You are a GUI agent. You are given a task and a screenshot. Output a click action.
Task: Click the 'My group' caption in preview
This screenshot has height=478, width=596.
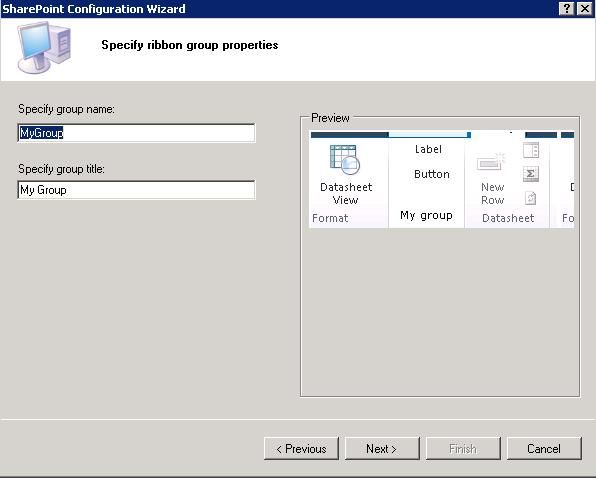[x=426, y=215]
